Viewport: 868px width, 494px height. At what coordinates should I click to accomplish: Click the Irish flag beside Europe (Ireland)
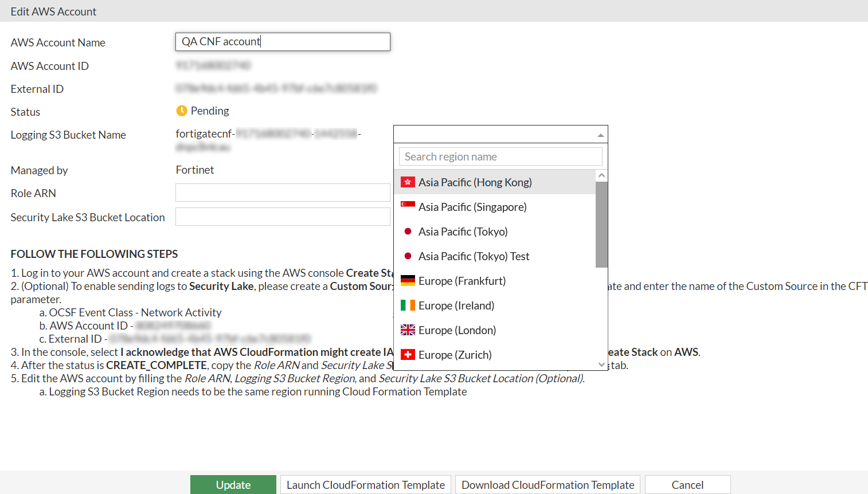tap(408, 305)
